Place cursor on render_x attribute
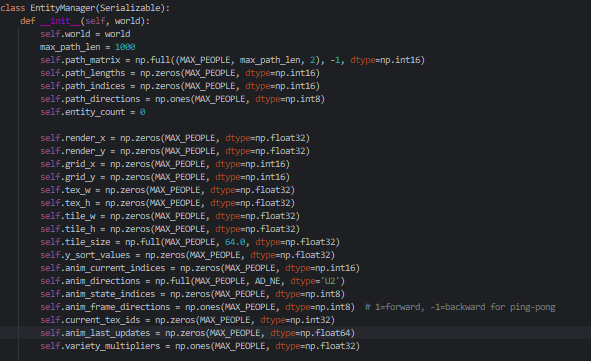Screen dimensions: 591x361 pyautogui.click(x=85, y=138)
